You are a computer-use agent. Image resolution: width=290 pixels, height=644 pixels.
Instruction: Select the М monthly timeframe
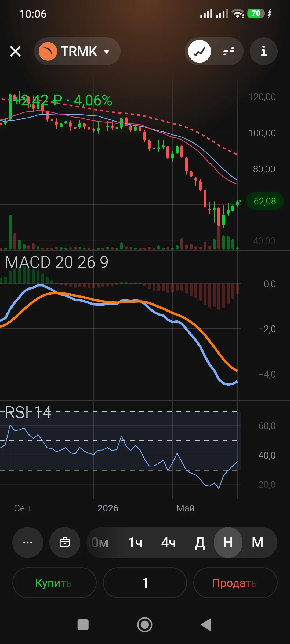[258, 543]
